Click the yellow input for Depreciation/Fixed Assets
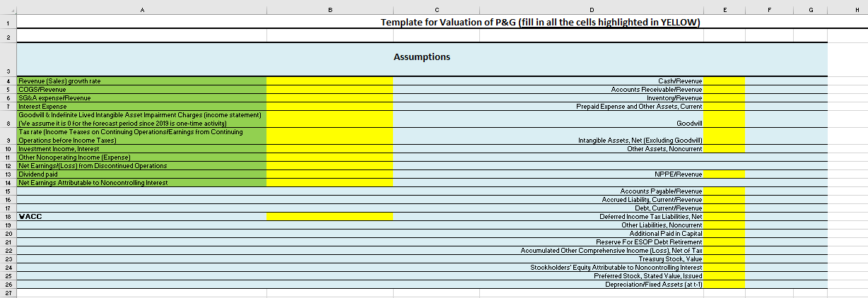Viewport: 868px width, 298px height. coord(724,285)
